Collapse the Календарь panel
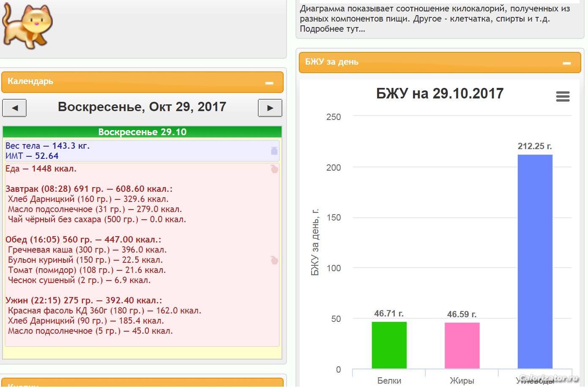Screen dimensions: 588x387 [x=269, y=83]
